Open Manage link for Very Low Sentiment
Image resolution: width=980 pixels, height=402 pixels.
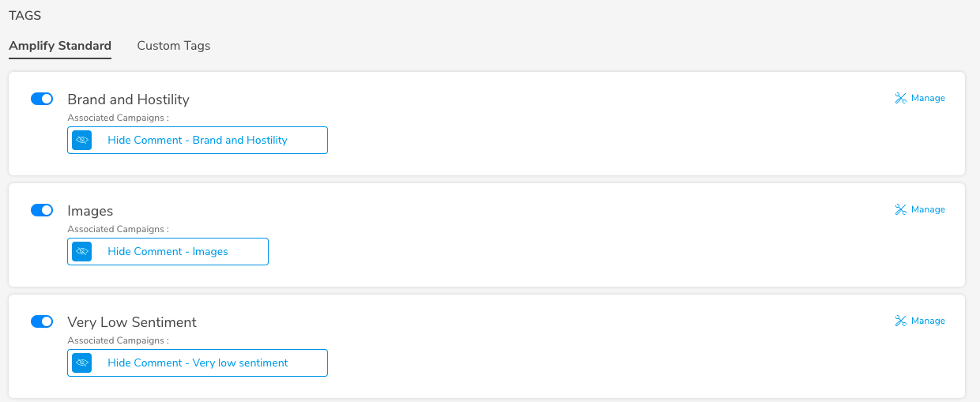[x=928, y=321]
